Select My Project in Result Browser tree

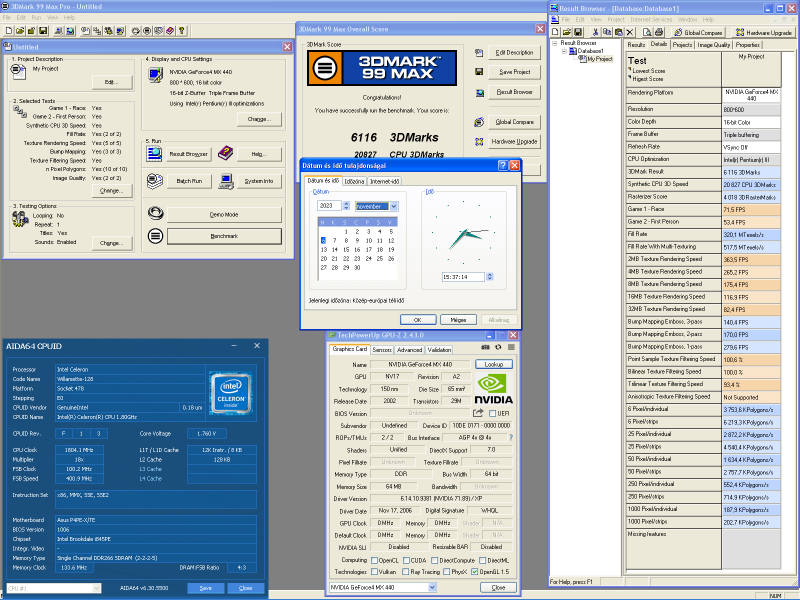[599, 59]
